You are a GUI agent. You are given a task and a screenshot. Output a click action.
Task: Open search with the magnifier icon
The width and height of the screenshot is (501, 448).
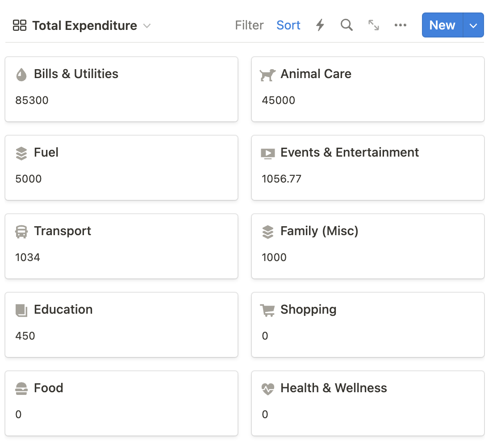[347, 25]
